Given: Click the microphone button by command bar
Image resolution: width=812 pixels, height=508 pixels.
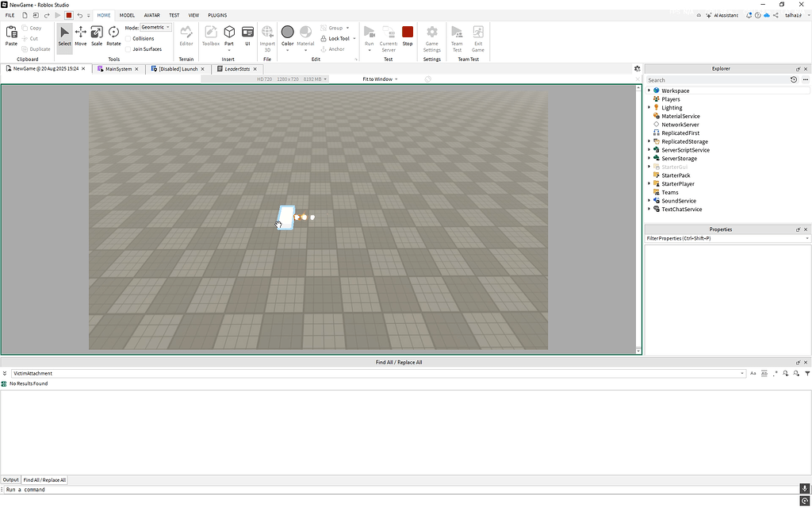Looking at the screenshot, I should [804, 488].
